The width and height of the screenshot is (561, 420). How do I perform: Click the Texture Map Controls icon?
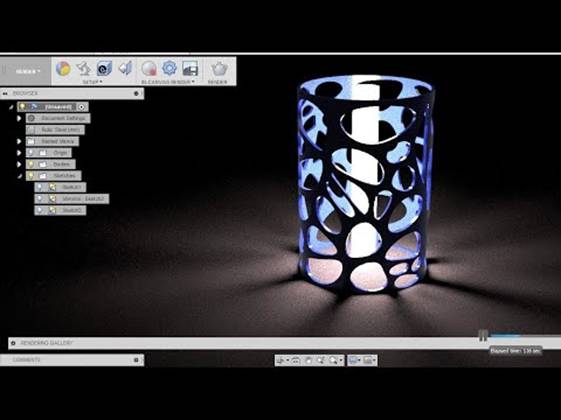pos(125,68)
